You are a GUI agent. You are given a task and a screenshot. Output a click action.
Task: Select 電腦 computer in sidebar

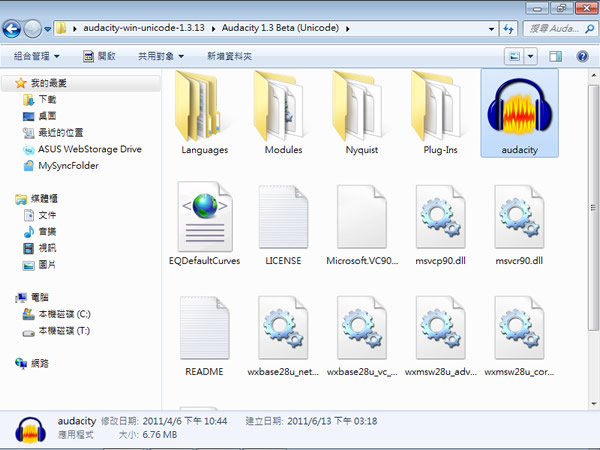(32, 297)
